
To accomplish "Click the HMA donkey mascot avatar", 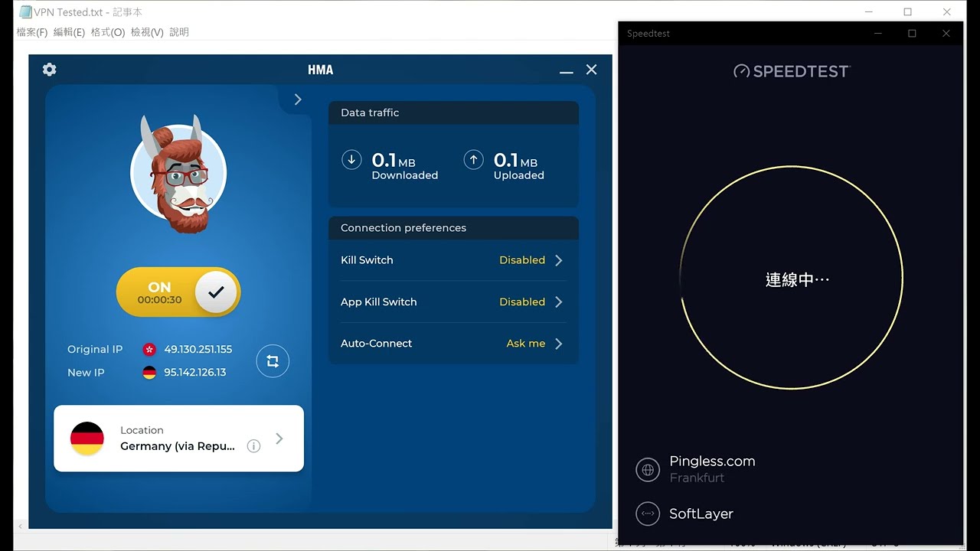I will click(178, 173).
